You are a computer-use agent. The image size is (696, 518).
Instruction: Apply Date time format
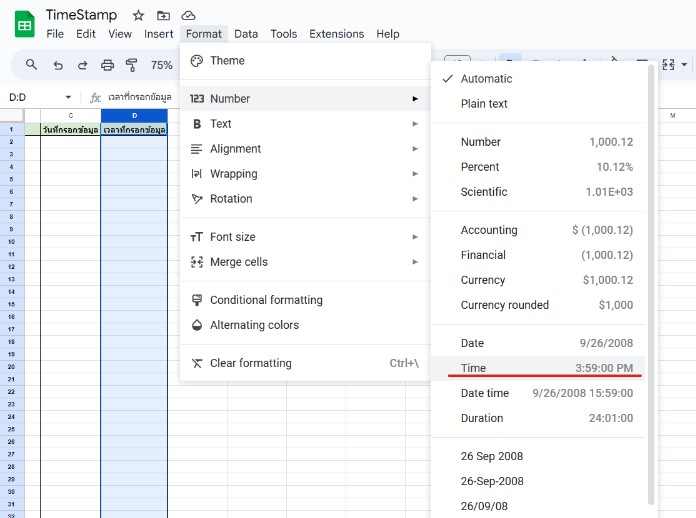click(x=538, y=393)
